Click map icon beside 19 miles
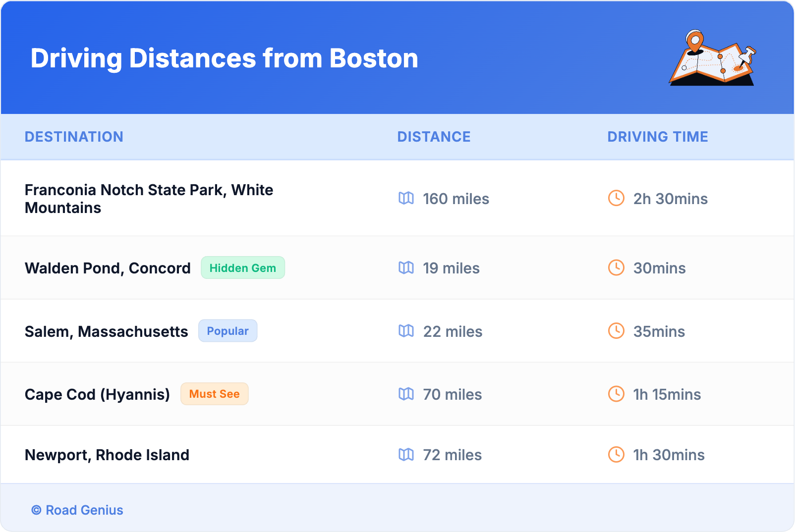The height and width of the screenshot is (532, 795). (x=406, y=267)
